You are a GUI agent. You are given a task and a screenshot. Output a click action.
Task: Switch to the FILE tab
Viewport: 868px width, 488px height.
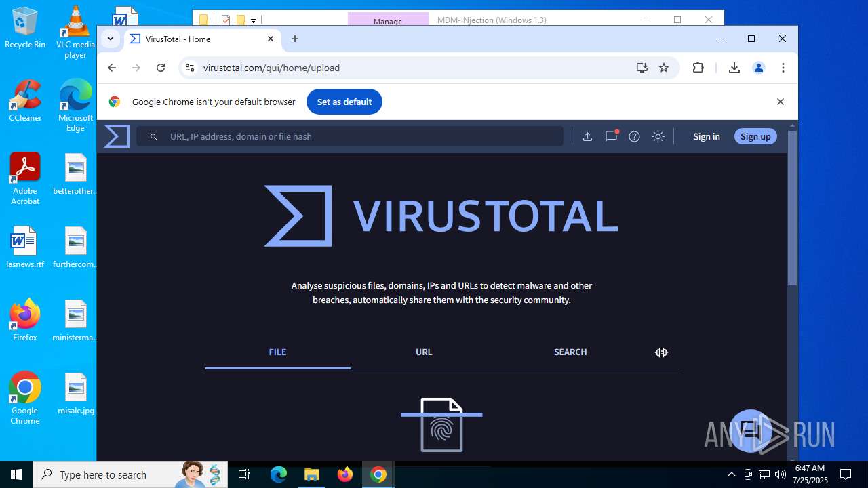pyautogui.click(x=277, y=352)
